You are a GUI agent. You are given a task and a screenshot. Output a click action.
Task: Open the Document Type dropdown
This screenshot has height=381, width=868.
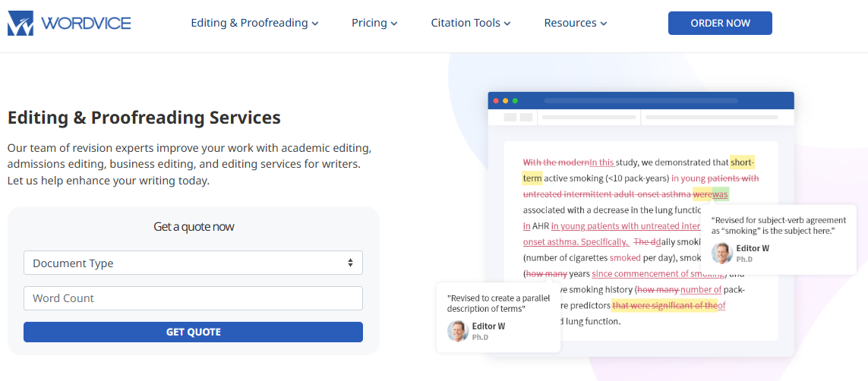(193, 263)
